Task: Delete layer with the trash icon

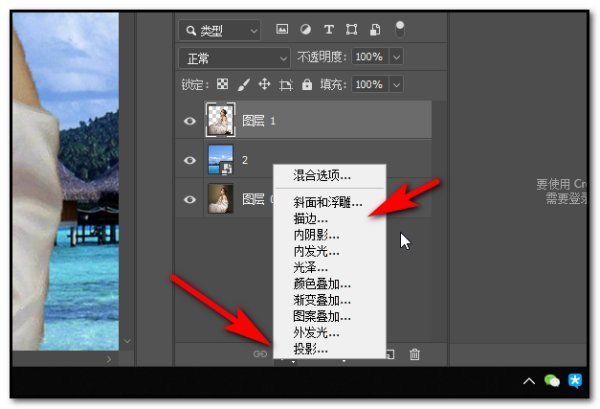Action: point(415,353)
